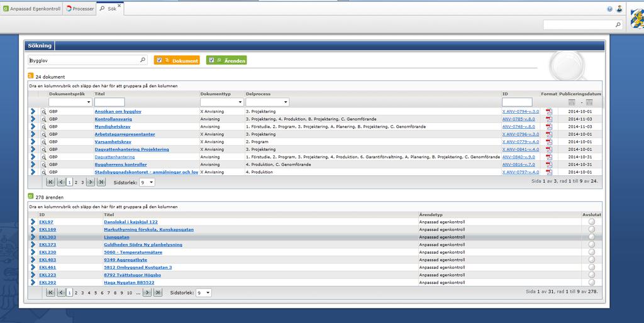
Task: Expand the Myndighetskrav document row
Action: pos(33,126)
